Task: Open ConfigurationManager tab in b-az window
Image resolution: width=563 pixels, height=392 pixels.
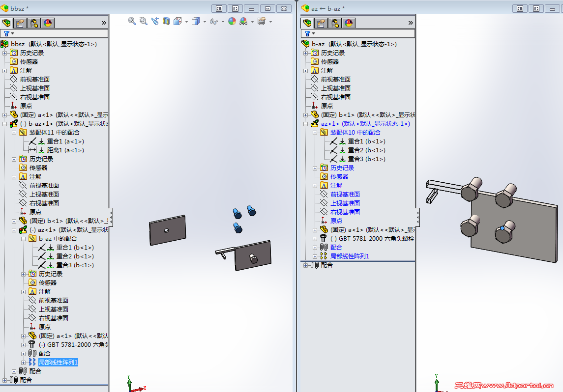Action: (x=335, y=23)
